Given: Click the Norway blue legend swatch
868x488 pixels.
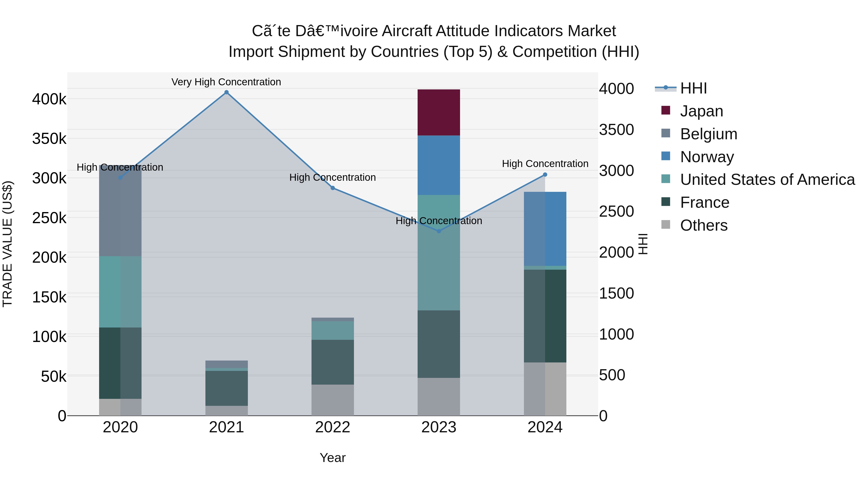Looking at the screenshot, I should 665,156.
